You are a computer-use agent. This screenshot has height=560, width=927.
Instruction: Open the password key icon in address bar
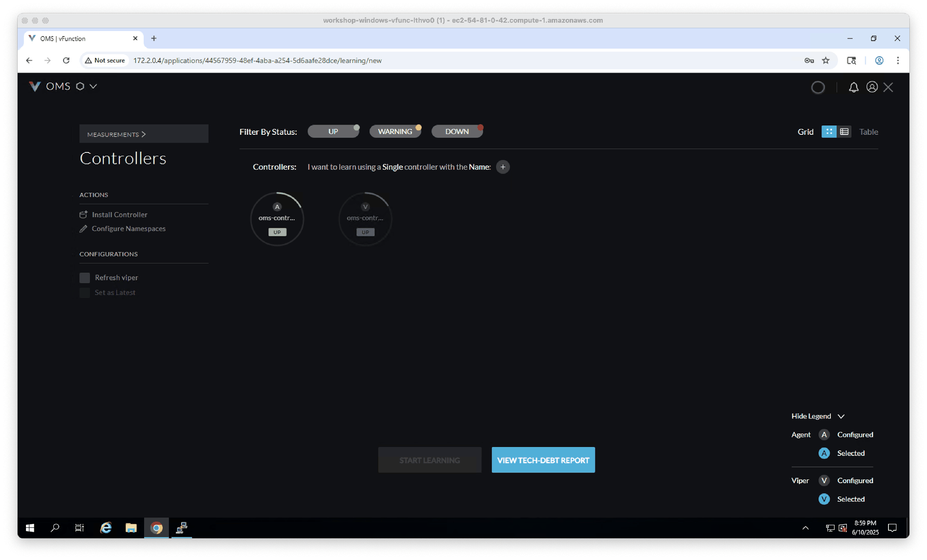click(809, 60)
